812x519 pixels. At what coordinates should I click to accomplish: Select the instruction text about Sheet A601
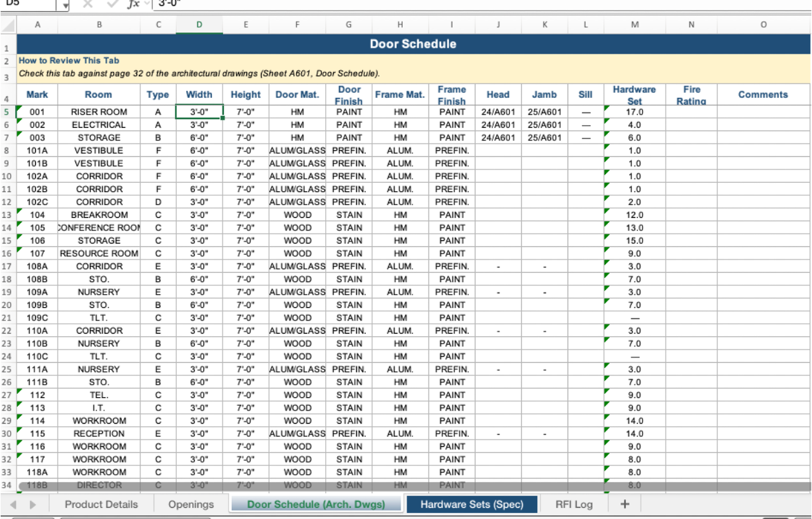199,73
